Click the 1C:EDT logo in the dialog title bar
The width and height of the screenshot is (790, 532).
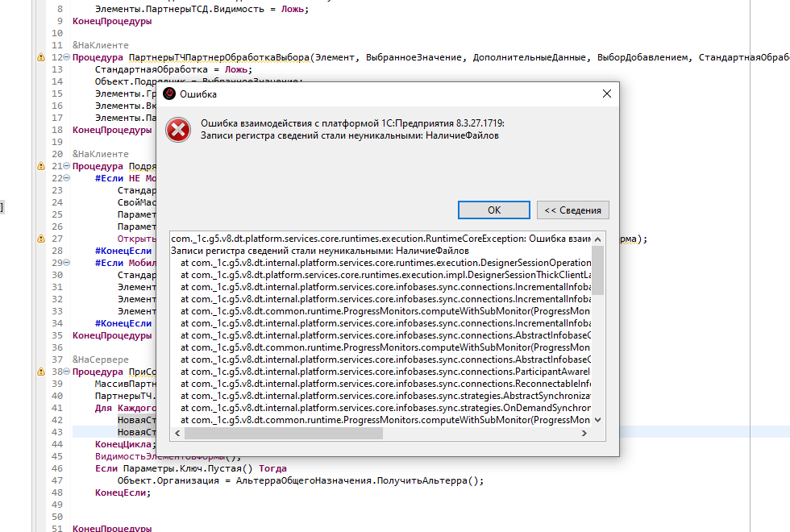click(169, 94)
